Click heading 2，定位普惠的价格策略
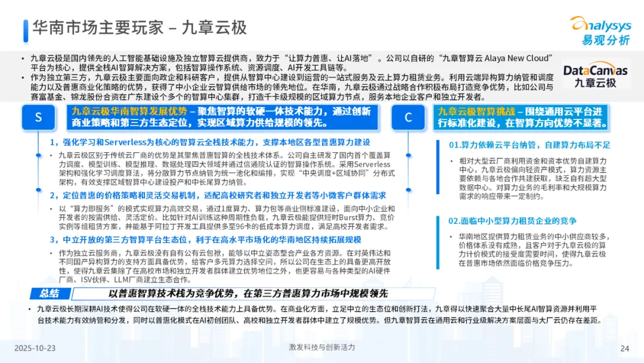The image size is (644, 363). point(218,195)
